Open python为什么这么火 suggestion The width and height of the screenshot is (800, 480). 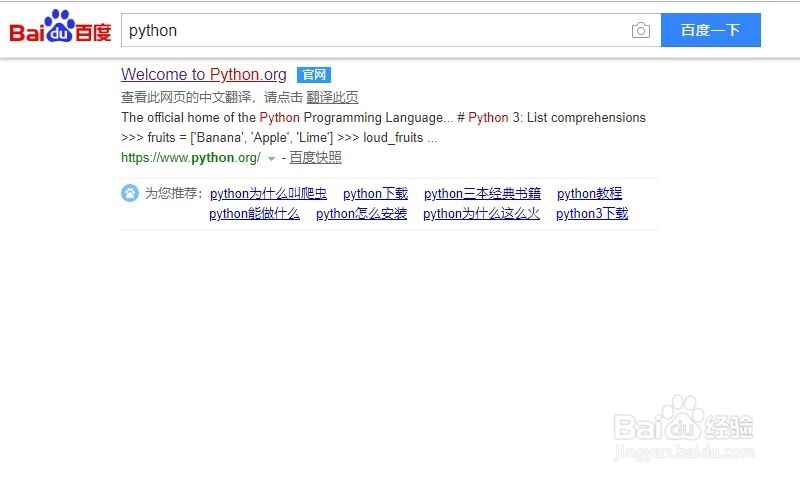[x=481, y=214]
